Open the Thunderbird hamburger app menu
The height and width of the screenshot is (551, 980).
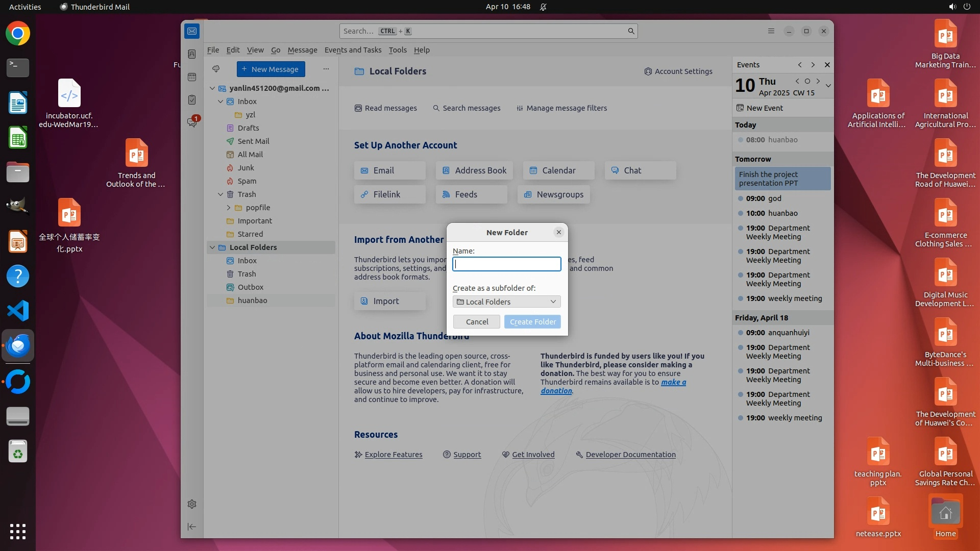tap(771, 31)
